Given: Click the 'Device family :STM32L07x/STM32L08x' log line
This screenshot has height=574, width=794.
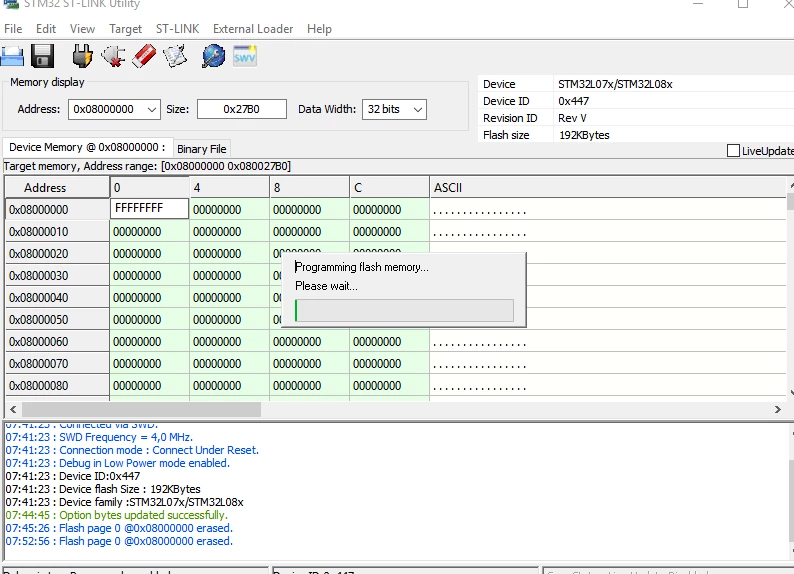Looking at the screenshot, I should click(125, 502).
